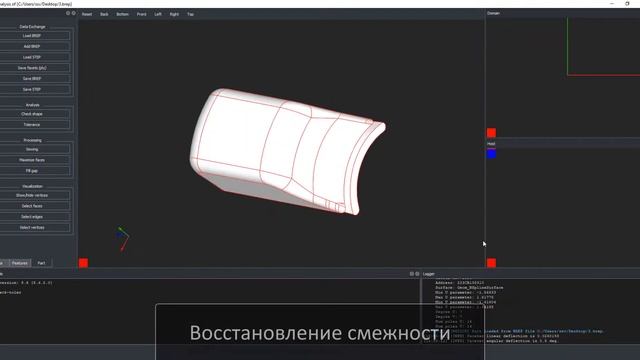Close the bottom console panel left of Logger
This screenshot has width=640, height=360.
[x=417, y=274]
